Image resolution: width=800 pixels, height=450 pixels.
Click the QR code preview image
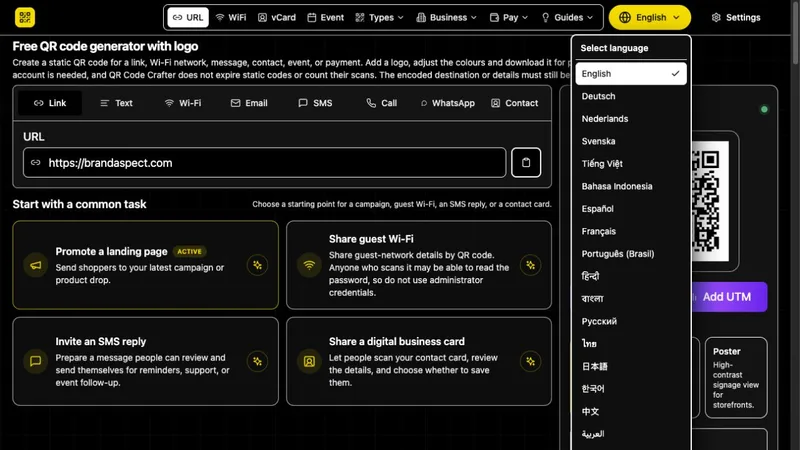710,201
